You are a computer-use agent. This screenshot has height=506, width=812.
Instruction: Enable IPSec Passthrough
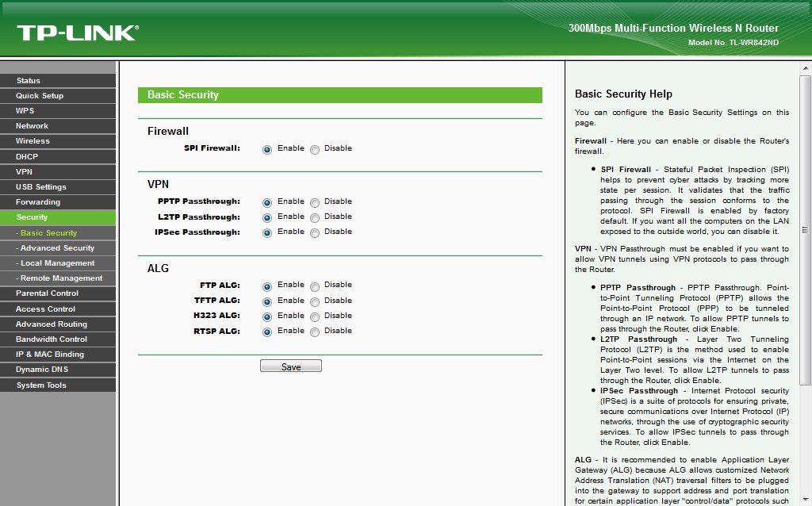click(267, 232)
